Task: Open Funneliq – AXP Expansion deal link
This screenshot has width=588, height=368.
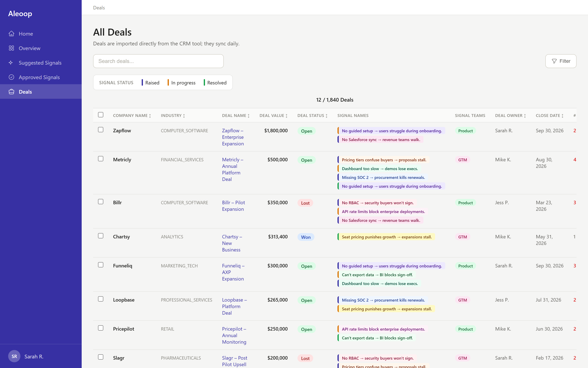Action: [x=233, y=272]
